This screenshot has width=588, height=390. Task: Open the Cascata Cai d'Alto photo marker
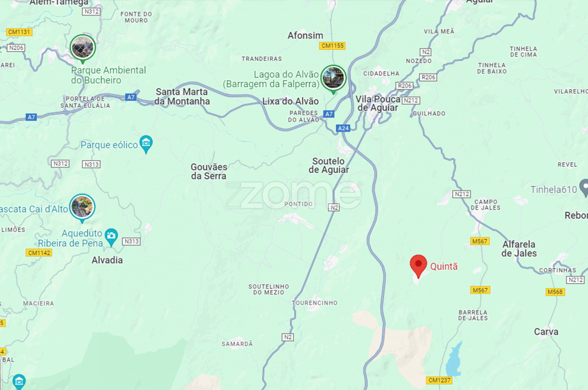tap(82, 207)
